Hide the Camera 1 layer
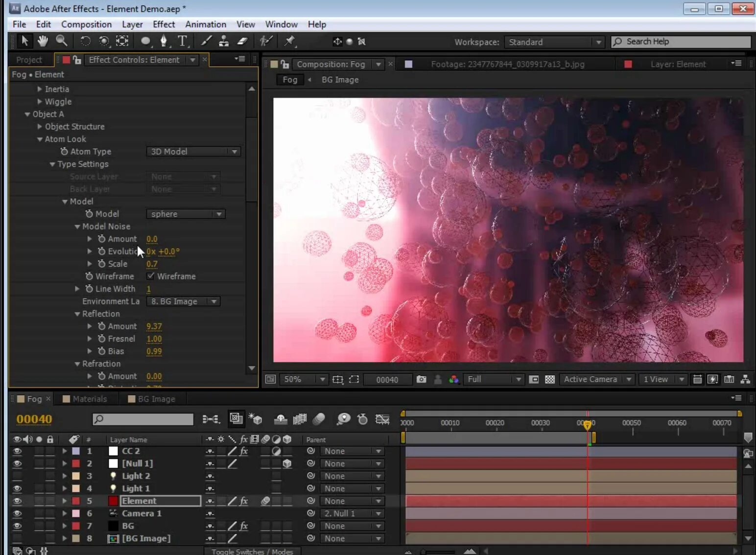The height and width of the screenshot is (555, 756). 18,513
